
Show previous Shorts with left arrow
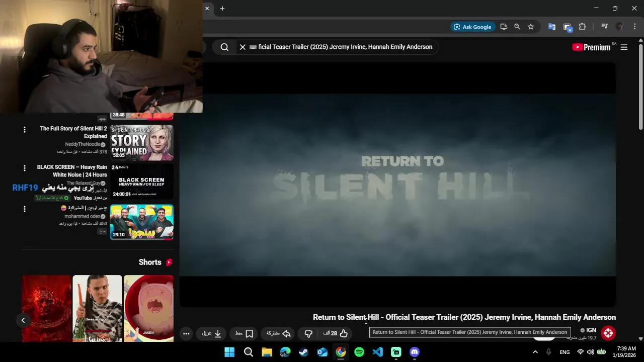23,320
